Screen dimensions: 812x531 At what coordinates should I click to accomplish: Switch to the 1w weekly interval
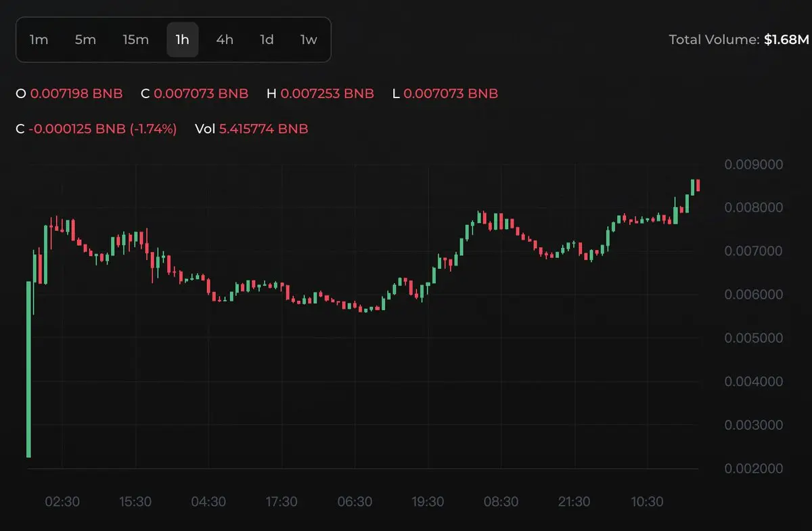309,40
